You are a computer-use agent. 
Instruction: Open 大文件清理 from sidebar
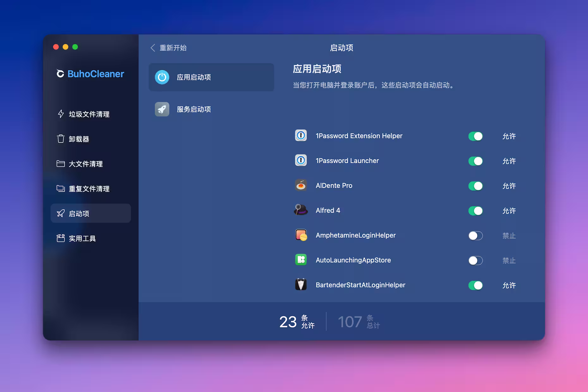point(91,164)
